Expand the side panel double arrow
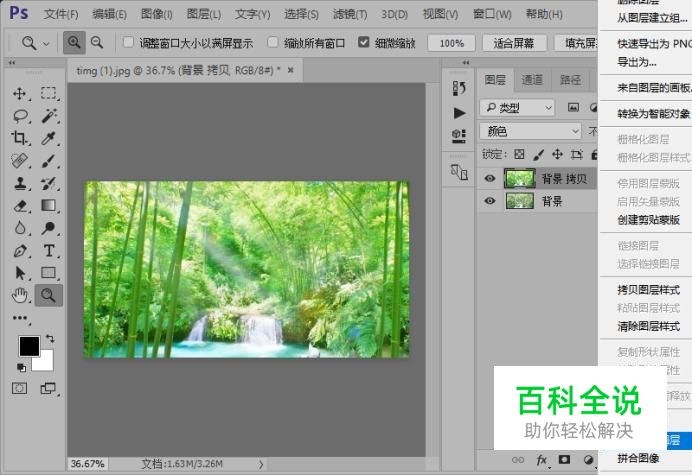This screenshot has width=692, height=475. [466, 63]
